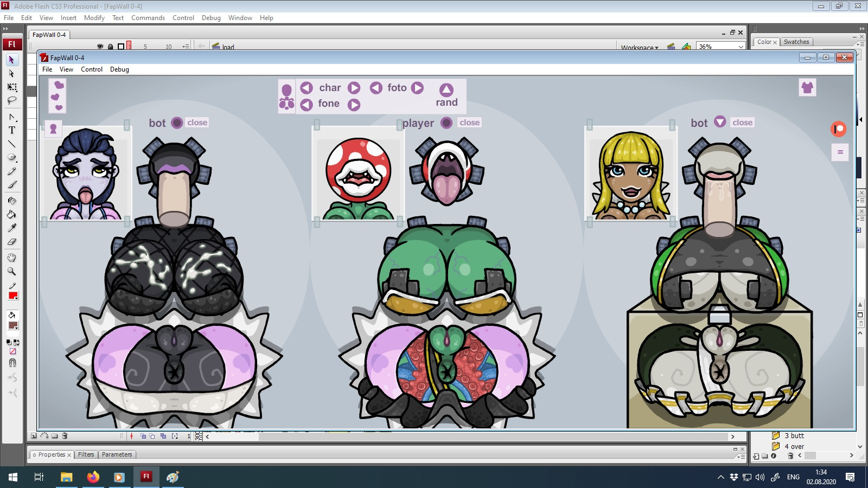
Task: Click the delete layer trash icon
Action: pyautogui.click(x=65, y=436)
